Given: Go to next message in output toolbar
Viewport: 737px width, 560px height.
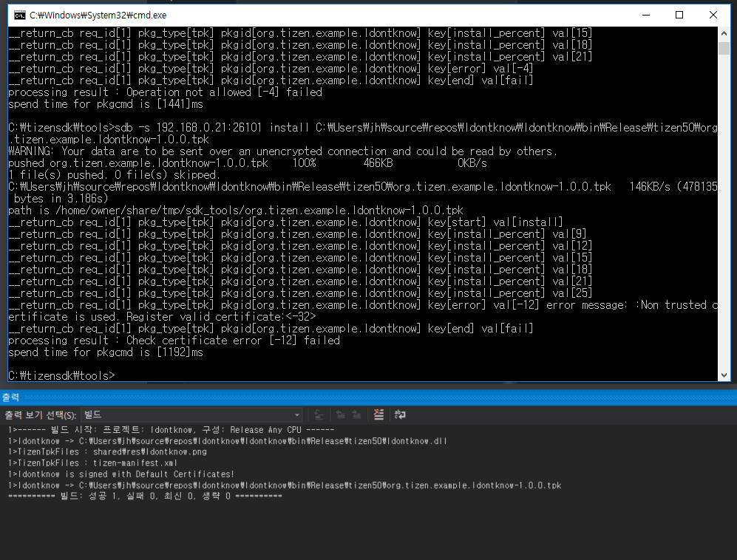Looking at the screenshot, I should (356, 415).
